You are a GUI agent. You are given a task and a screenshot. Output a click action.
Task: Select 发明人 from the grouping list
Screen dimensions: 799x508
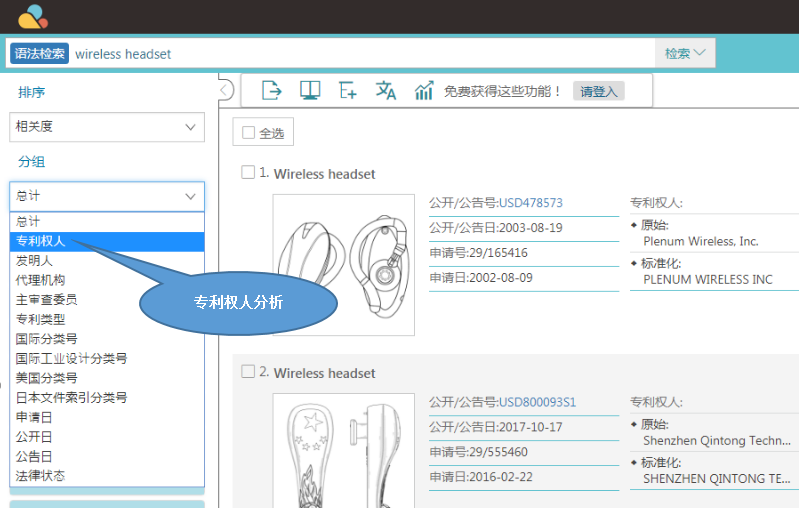[34, 260]
